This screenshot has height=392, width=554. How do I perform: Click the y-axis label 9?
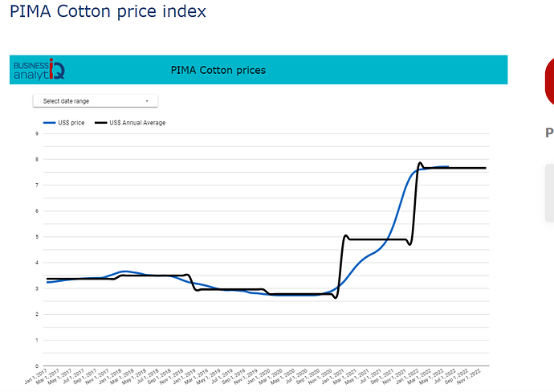pyautogui.click(x=37, y=133)
